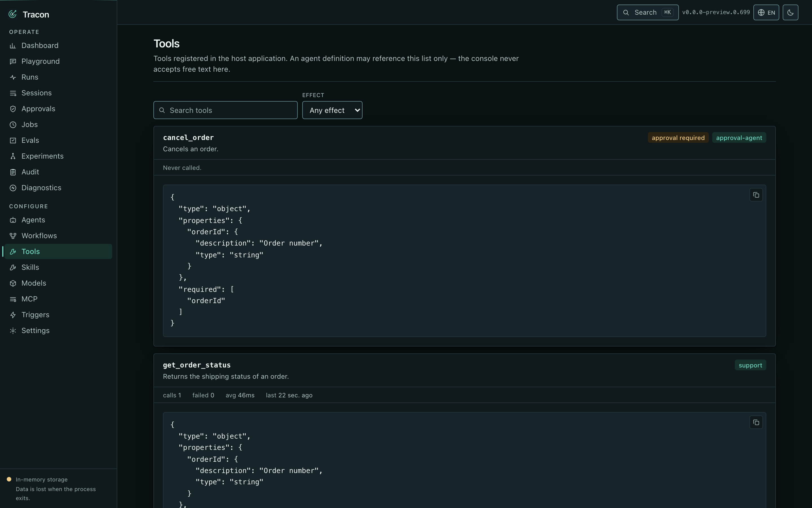Open Agents via its robot icon
812x508 pixels.
pyautogui.click(x=13, y=220)
